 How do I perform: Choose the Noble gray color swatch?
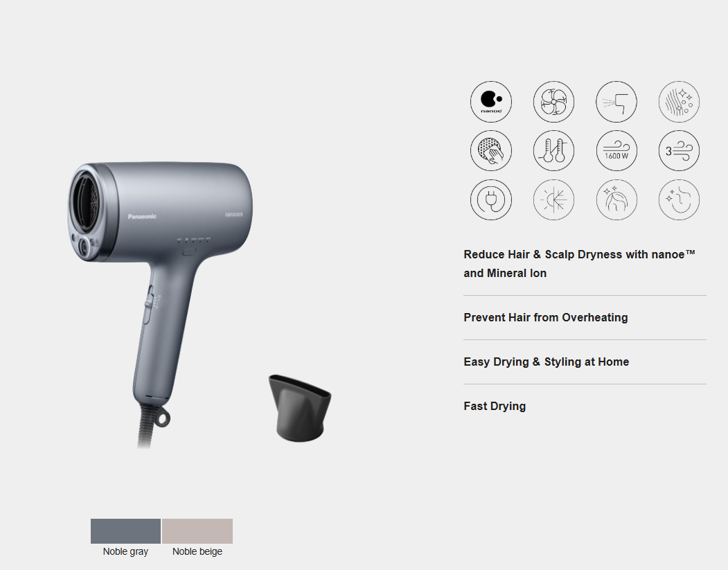125,531
